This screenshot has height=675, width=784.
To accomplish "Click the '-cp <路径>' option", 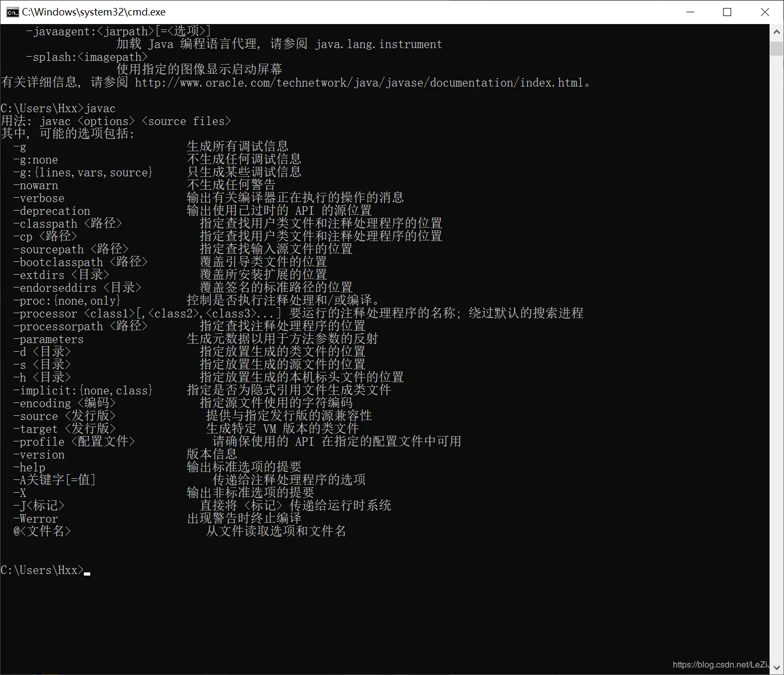I will [45, 236].
